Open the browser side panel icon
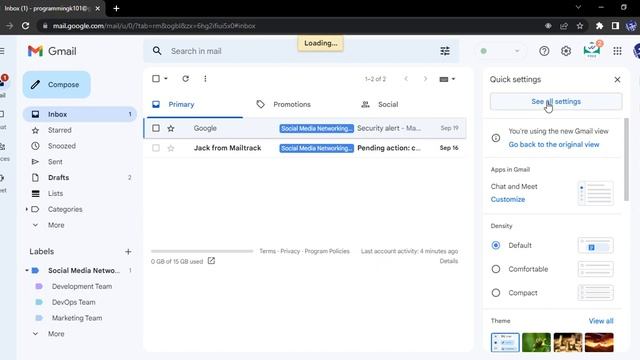This screenshot has width=640, height=360. coord(615,26)
